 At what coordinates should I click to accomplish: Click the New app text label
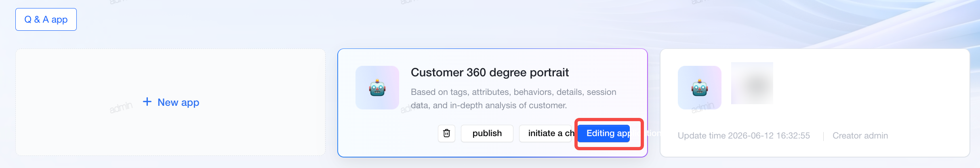tap(178, 102)
